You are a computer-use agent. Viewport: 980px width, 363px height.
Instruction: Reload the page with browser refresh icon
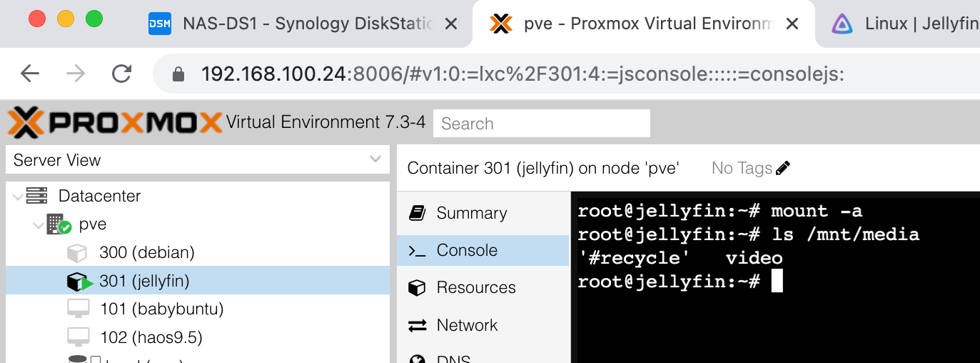point(122,74)
